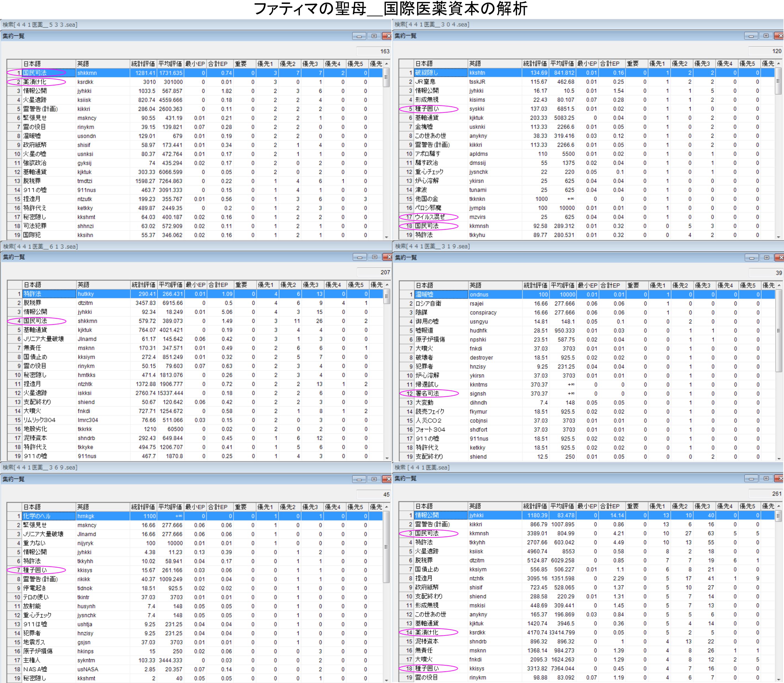The height and width of the screenshot is (683, 784).
Task: Select the 化学のヘル row
Action: pos(37,516)
